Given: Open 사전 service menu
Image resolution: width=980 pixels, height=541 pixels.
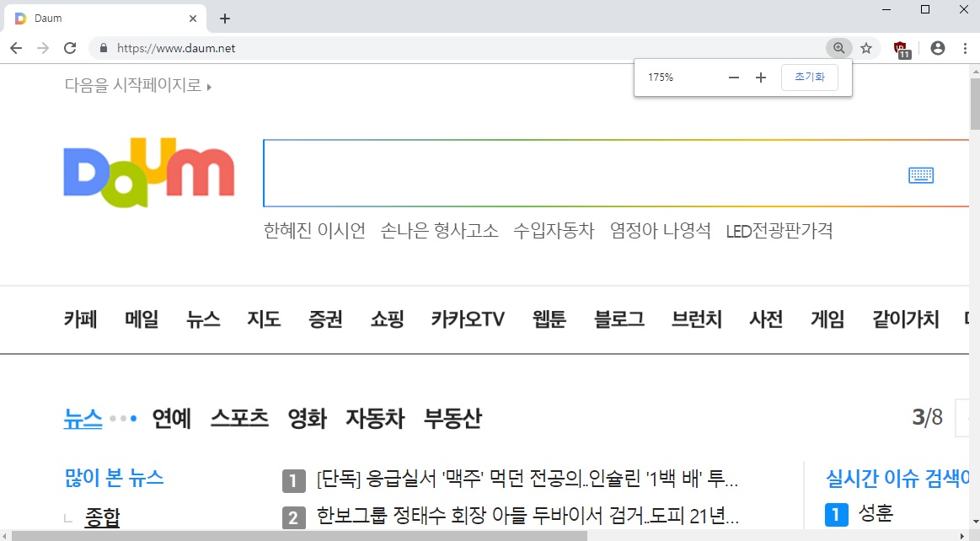Looking at the screenshot, I should [x=766, y=319].
